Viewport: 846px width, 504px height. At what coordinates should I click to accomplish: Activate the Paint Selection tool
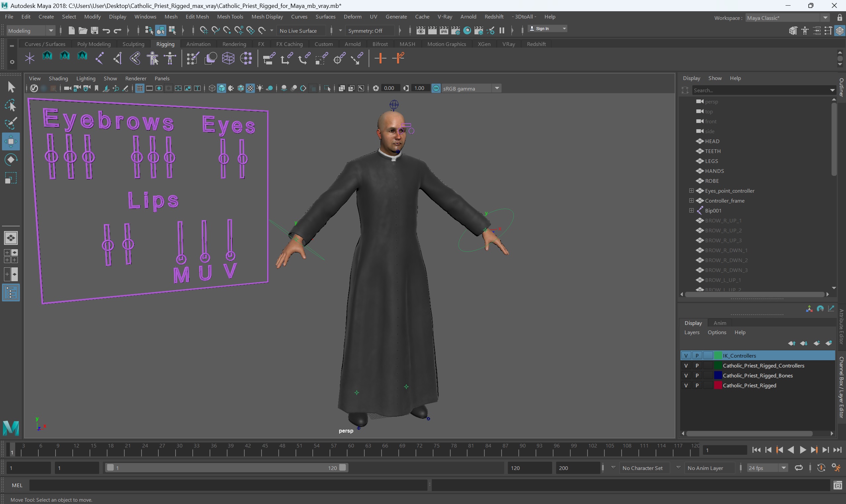pyautogui.click(x=11, y=123)
